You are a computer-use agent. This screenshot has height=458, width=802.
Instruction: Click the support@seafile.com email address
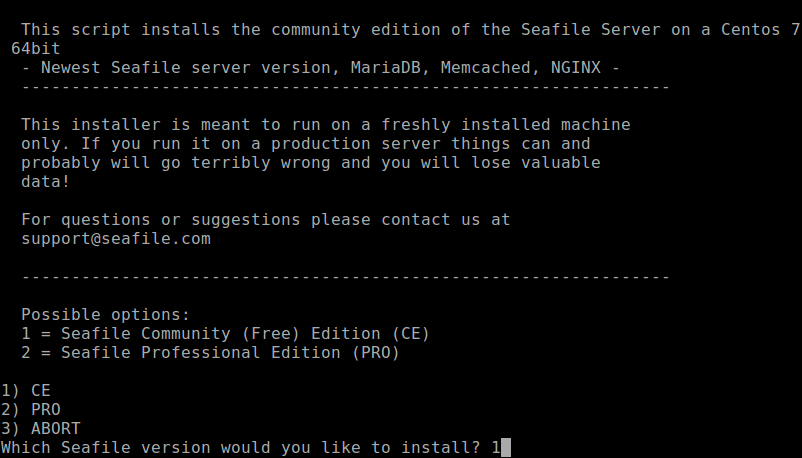[x=115, y=239]
